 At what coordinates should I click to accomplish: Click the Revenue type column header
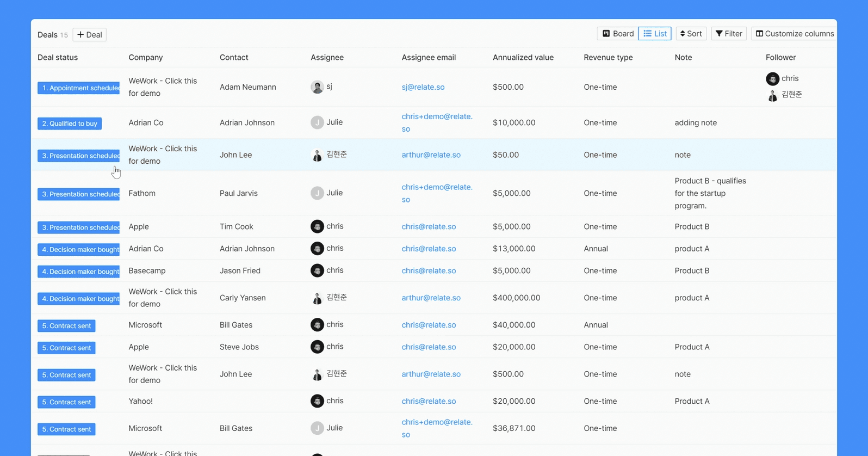(608, 57)
